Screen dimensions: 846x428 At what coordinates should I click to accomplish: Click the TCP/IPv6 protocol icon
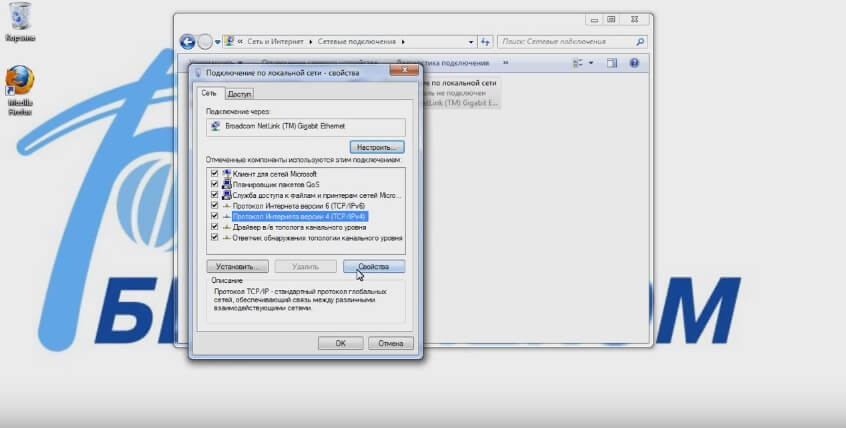[x=227, y=206]
